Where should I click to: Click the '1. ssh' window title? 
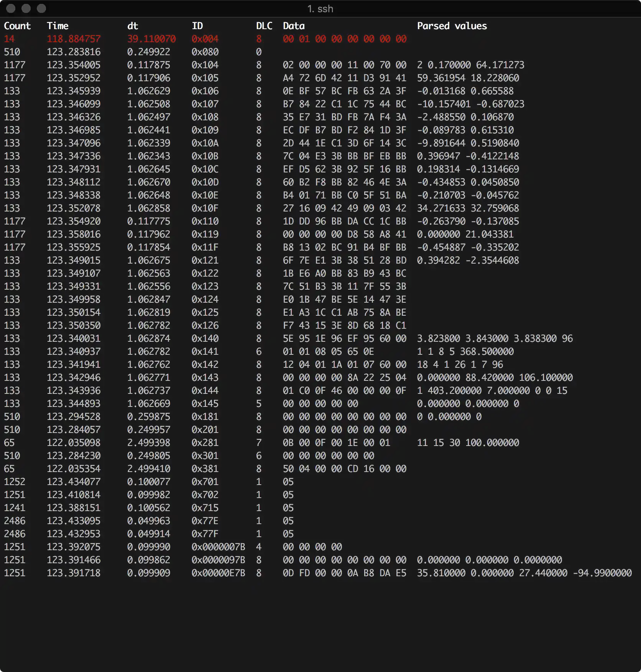(320, 9)
